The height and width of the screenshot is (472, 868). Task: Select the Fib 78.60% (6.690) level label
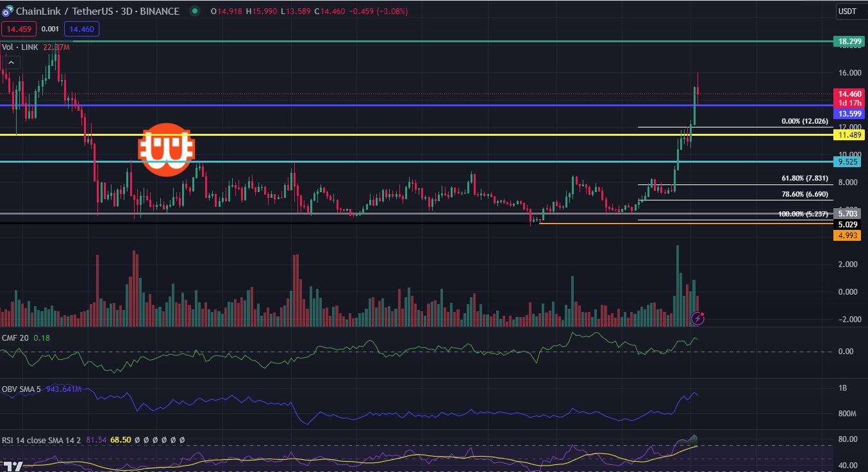pos(805,193)
